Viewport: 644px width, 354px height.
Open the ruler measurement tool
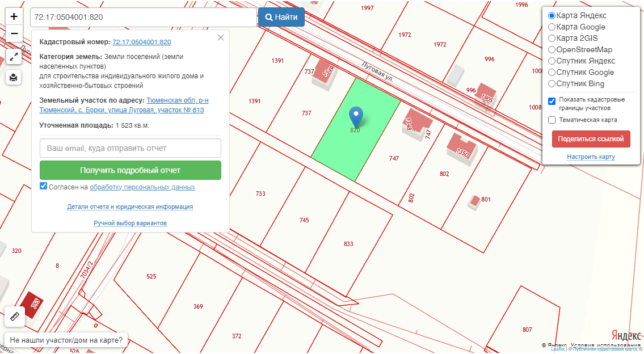[15, 317]
